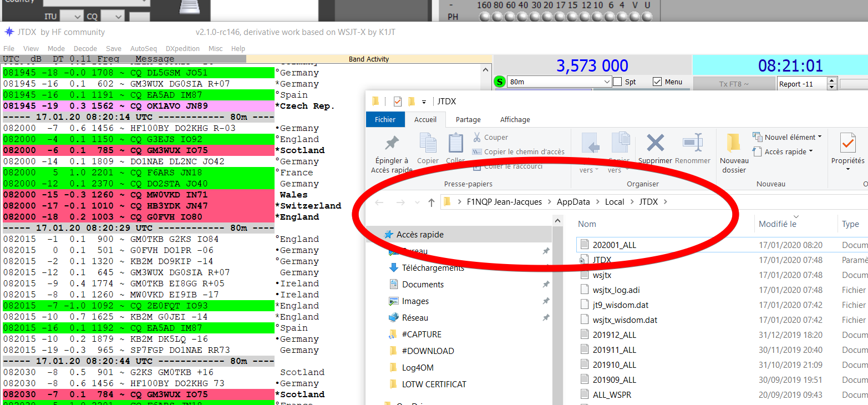Switch to the Affichage ribbon tab
The height and width of the screenshot is (405, 868).
pos(515,119)
